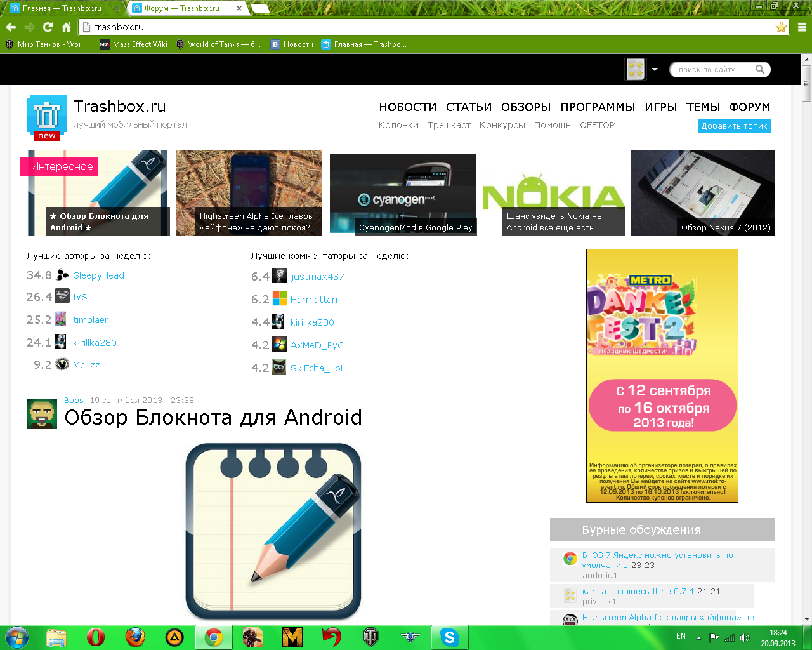Open Skype from the taskbar
Screen dimensions: 812x650
450,637
